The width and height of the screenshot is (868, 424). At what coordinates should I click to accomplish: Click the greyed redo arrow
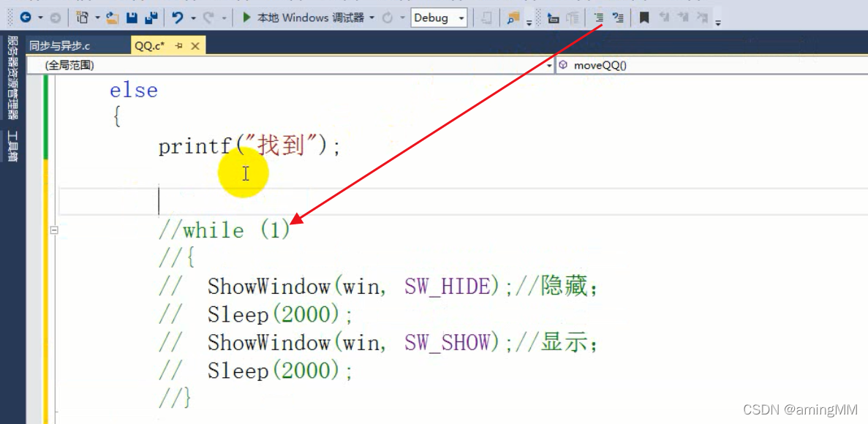click(x=208, y=18)
